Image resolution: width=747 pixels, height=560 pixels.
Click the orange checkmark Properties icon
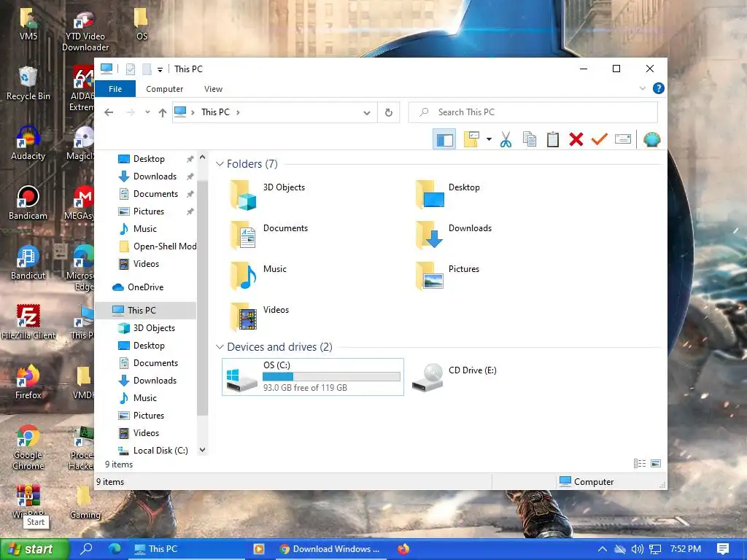coord(600,139)
